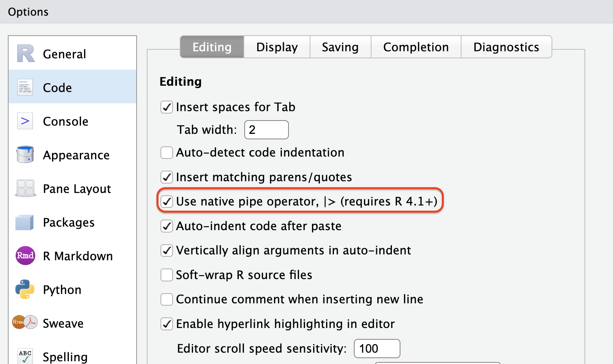
Task: Select the Code settings icon
Action: 25,87
